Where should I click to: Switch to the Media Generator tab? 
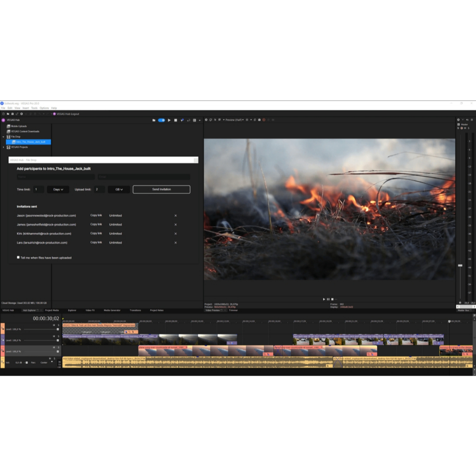112,310
